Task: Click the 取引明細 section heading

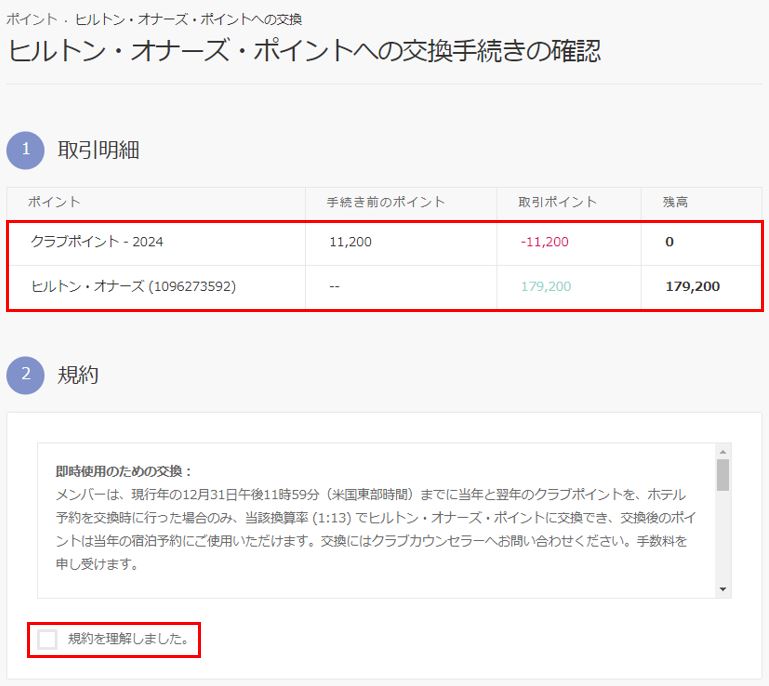Action: (x=98, y=150)
